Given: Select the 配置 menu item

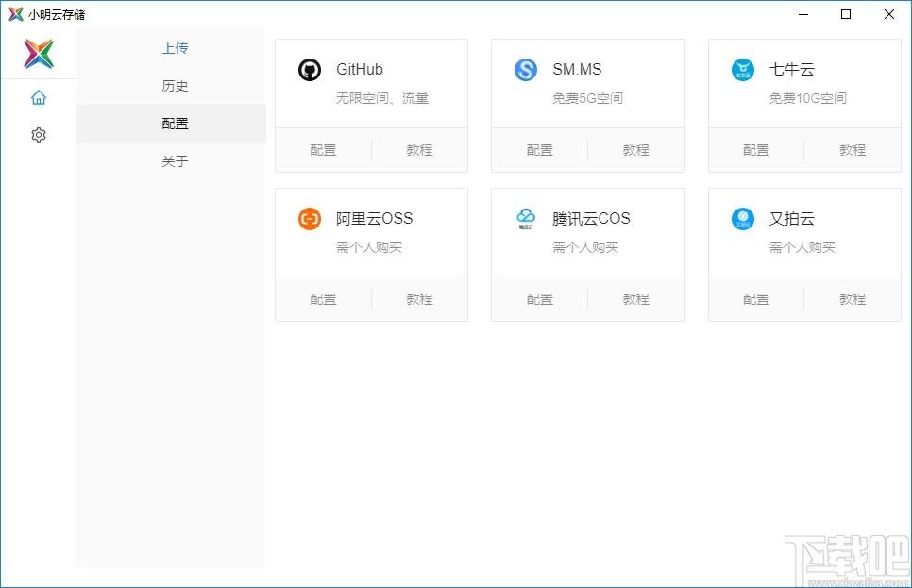Looking at the screenshot, I should 171,124.
